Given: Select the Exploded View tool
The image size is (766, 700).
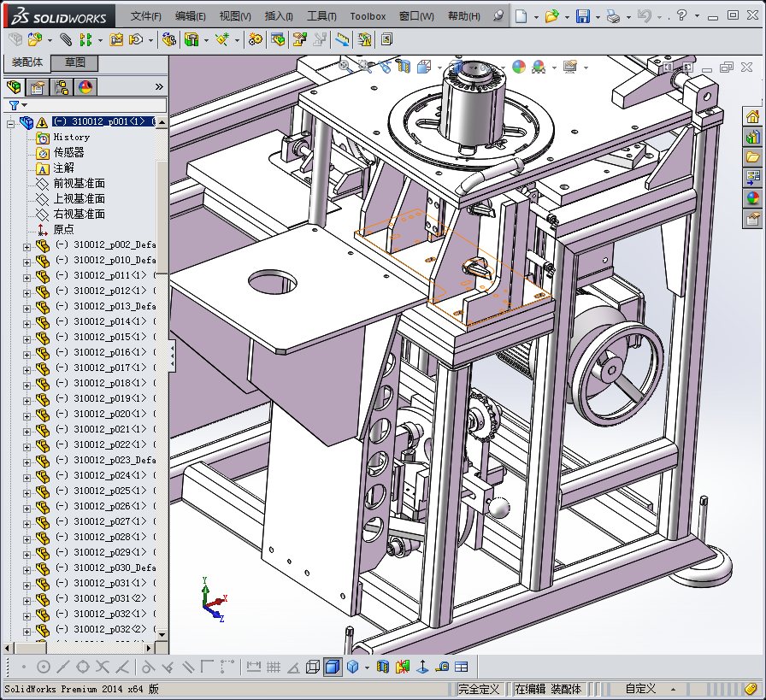Looking at the screenshot, I should 299,39.
